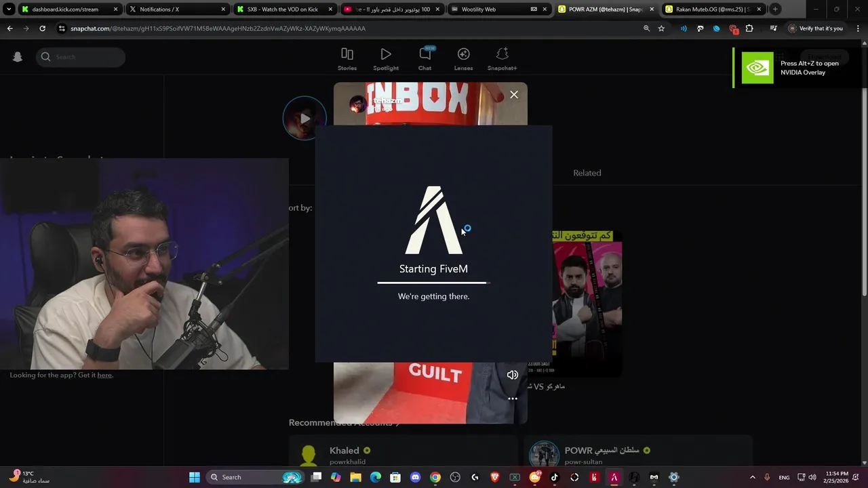Open a new browser tab with plus
This screenshot has height=488, width=868.
tap(775, 9)
